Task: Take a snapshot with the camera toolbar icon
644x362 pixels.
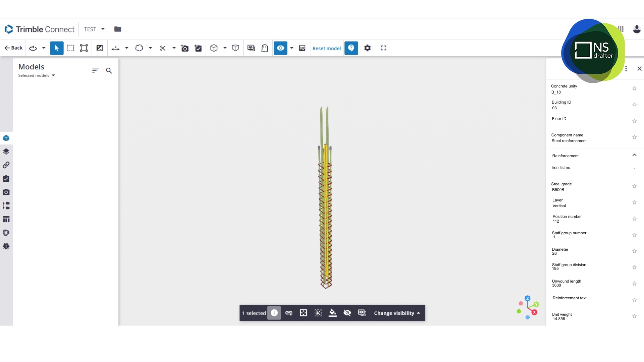Action: coord(185,48)
